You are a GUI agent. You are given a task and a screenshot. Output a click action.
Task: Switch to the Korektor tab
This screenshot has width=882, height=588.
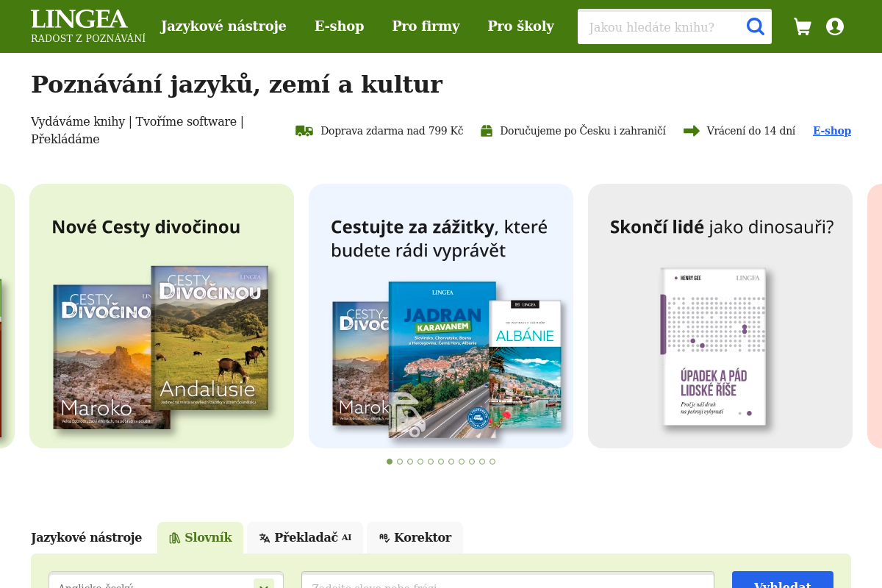click(x=415, y=538)
